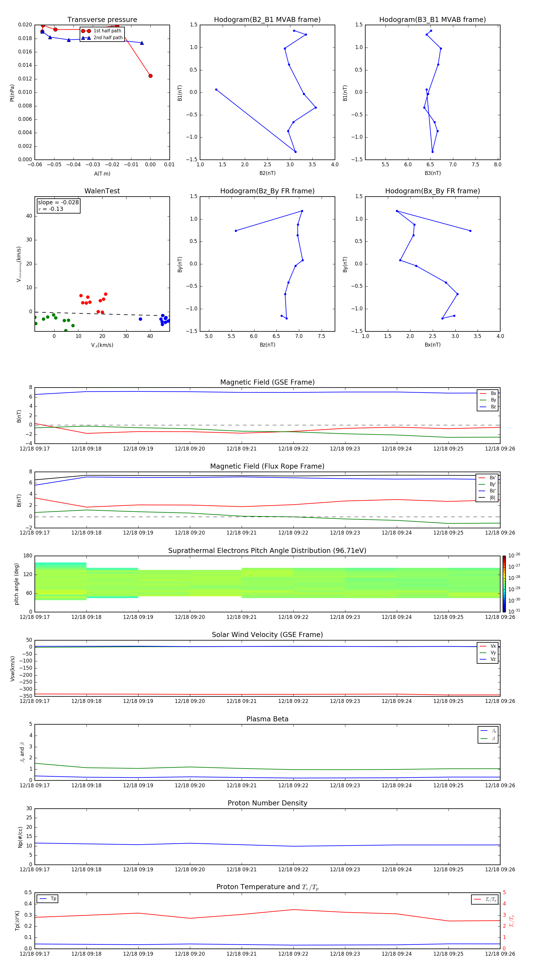Click the isolated red point at A=0.00

tap(150, 76)
